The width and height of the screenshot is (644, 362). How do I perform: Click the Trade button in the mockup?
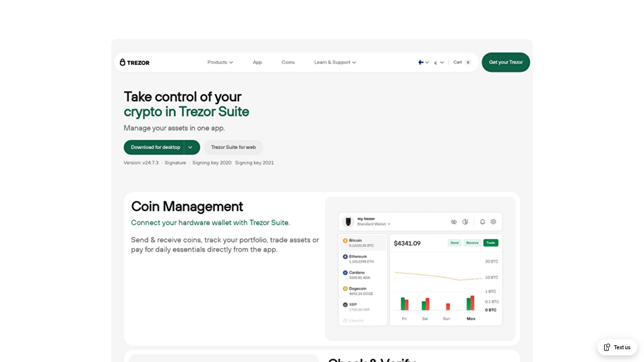coord(491,243)
